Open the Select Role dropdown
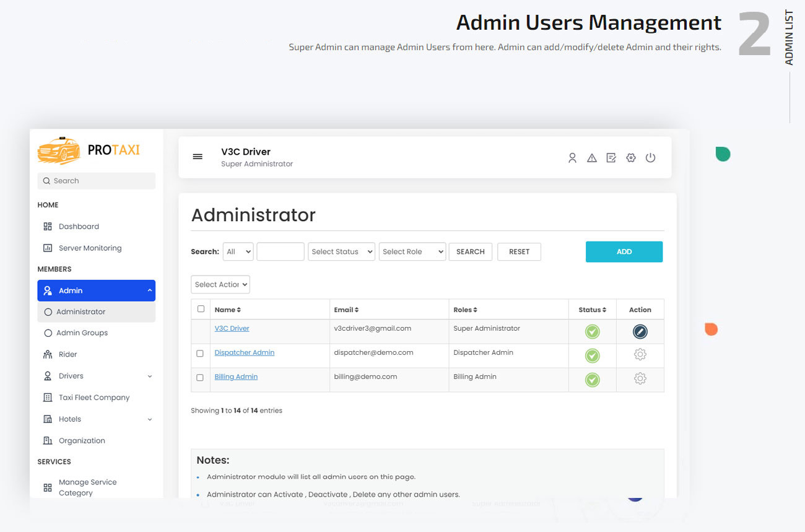Image resolution: width=805 pixels, height=532 pixels. (x=412, y=251)
